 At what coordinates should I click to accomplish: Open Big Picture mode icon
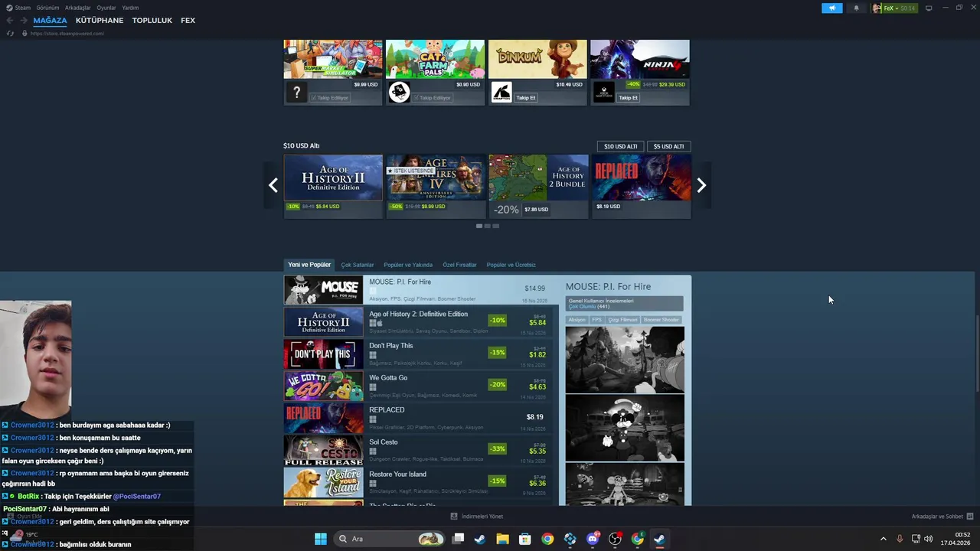click(x=929, y=8)
